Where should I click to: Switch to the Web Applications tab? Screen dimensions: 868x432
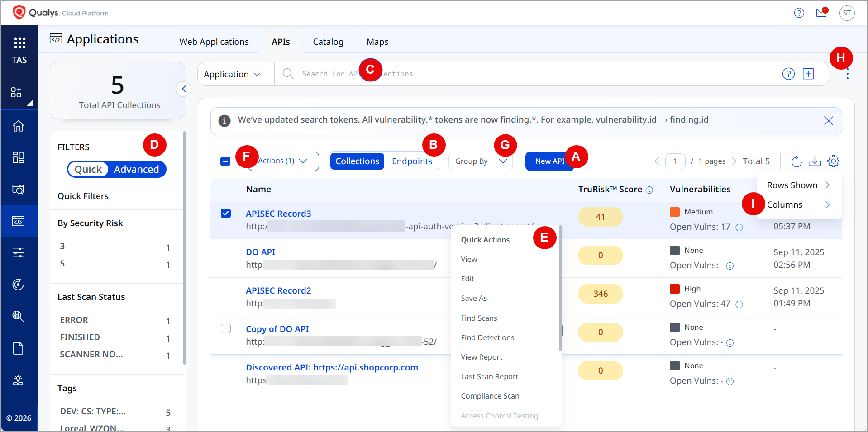(214, 42)
